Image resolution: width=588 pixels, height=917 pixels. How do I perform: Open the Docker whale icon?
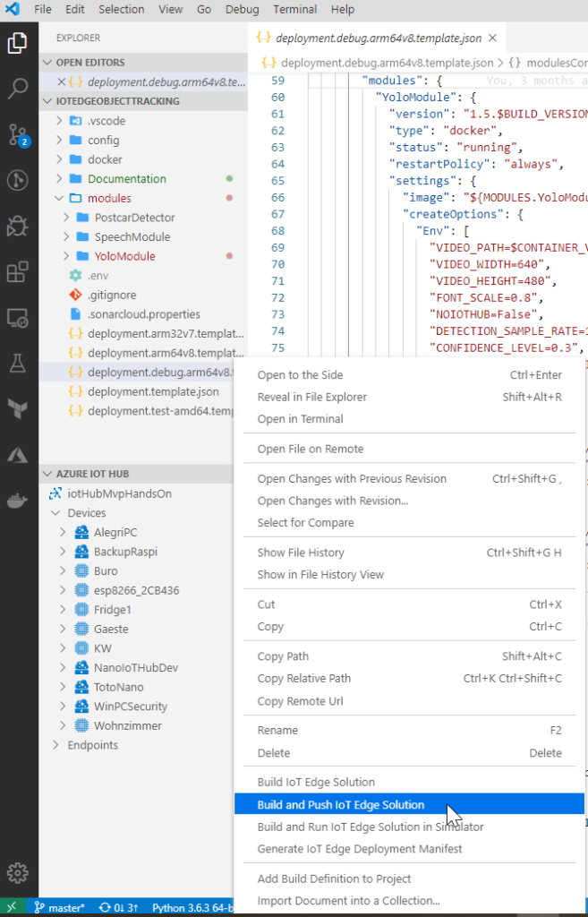[18, 501]
